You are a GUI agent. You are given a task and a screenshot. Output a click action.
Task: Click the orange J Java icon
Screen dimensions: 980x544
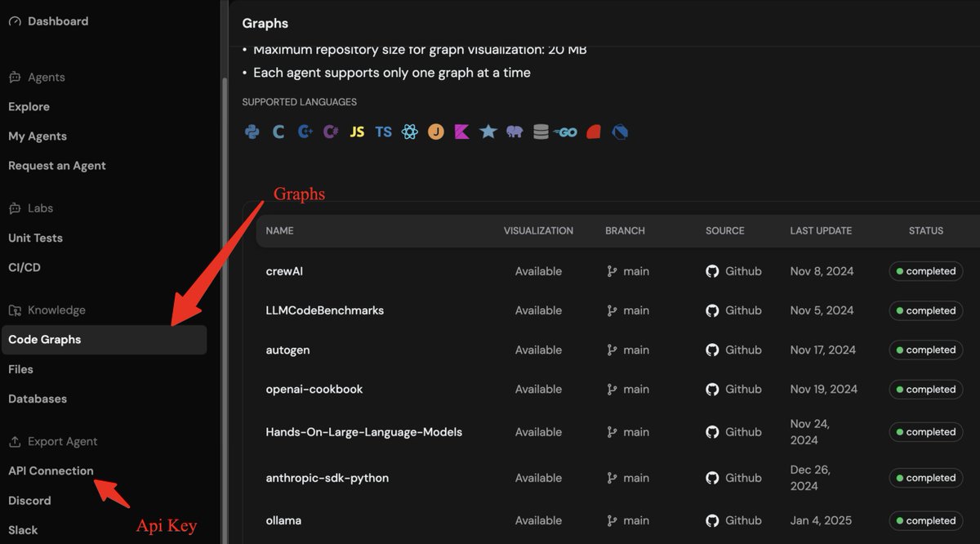point(435,132)
